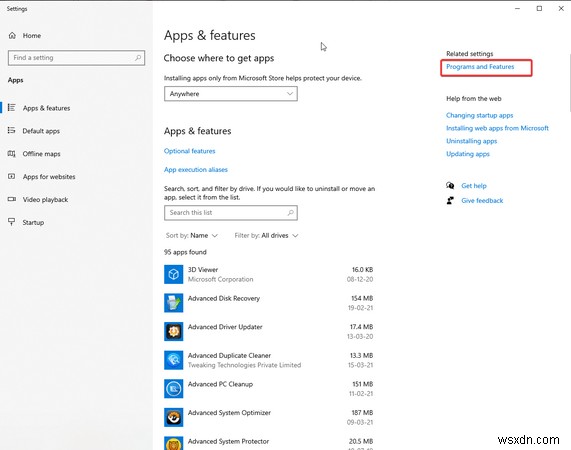Click the 187 MB size value
Viewport: 571px width, 450px height.
click(362, 413)
